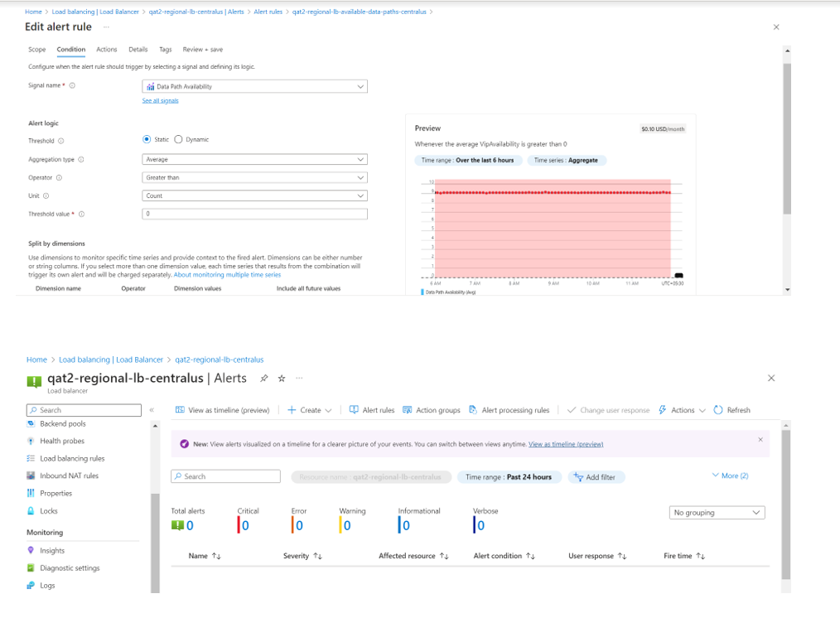The height and width of the screenshot is (618, 840).
Task: Open Properties in sidebar
Action: point(56,493)
